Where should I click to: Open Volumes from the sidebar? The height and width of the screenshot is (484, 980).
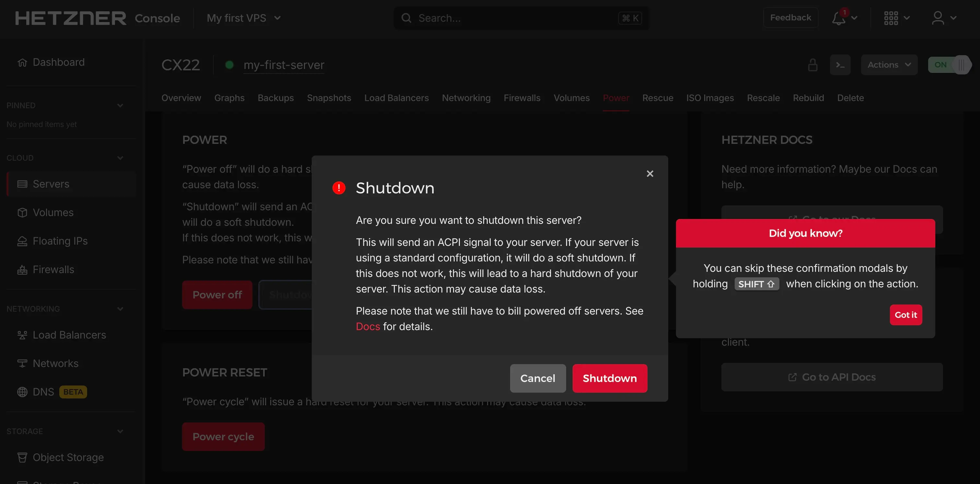pyautogui.click(x=52, y=212)
